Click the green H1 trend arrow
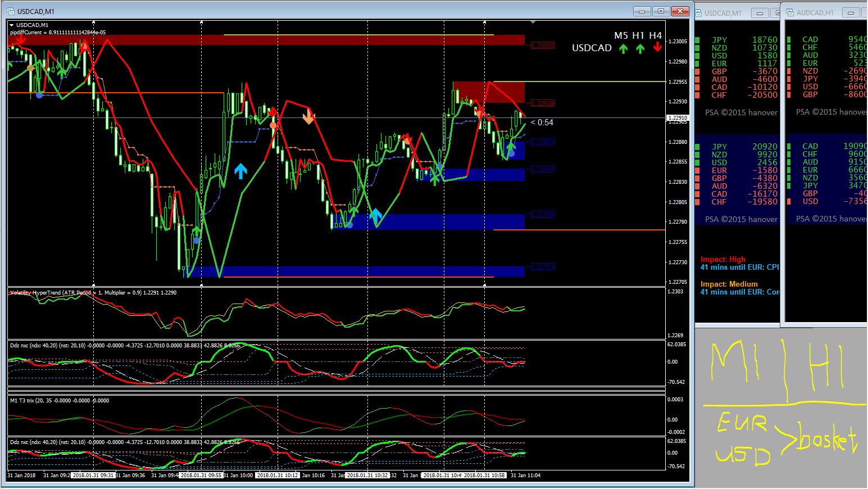 pyautogui.click(x=640, y=49)
